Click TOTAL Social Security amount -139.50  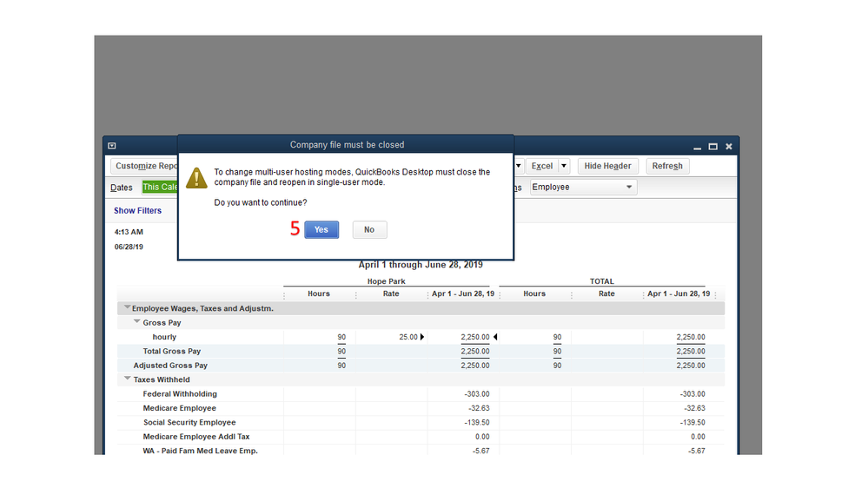692,423
